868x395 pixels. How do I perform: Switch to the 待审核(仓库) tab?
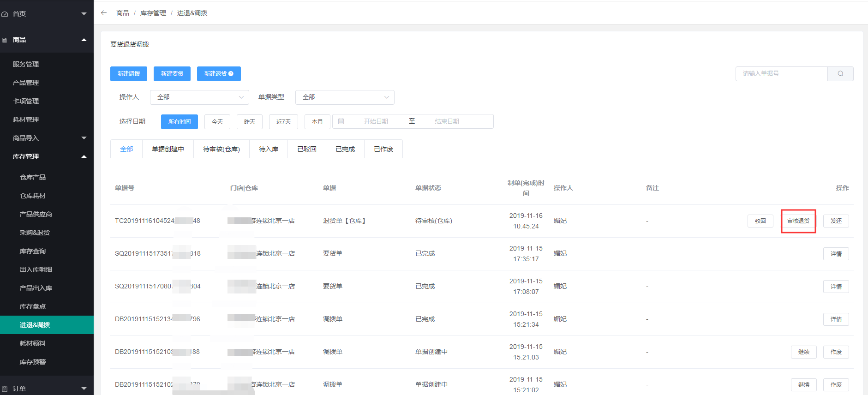point(221,149)
